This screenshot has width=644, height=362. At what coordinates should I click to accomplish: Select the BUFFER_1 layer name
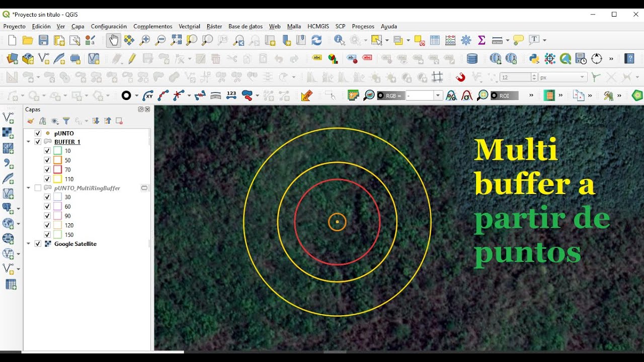click(67, 142)
